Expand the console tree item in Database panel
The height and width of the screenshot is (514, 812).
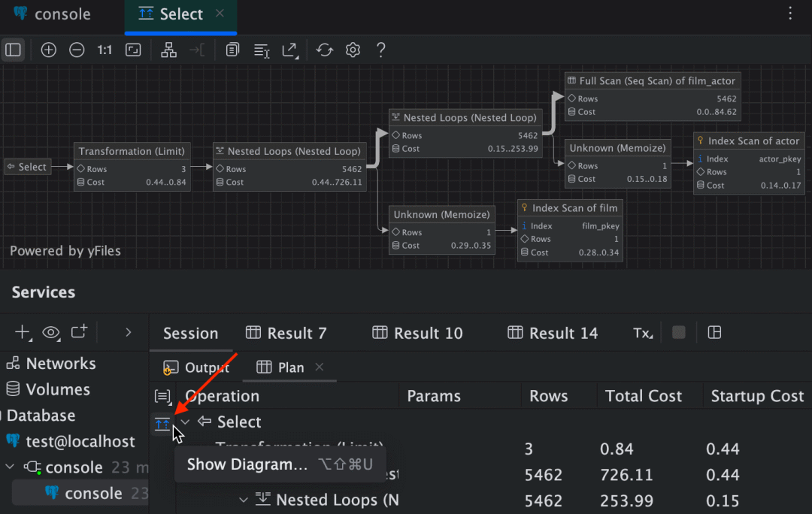click(10, 467)
